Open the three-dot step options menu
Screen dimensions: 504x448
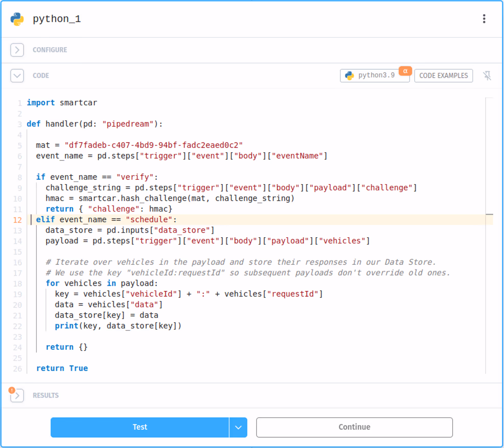click(484, 19)
